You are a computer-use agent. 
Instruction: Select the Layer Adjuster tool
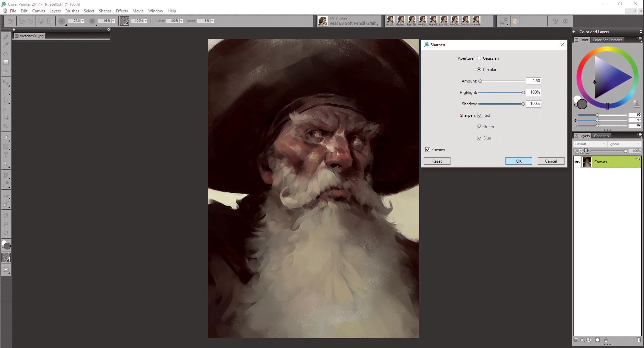click(x=6, y=82)
